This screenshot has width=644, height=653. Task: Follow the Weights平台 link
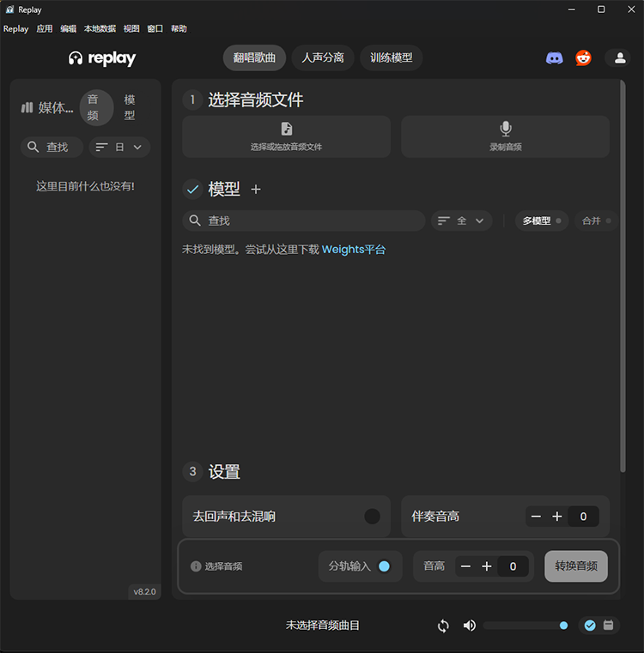(x=354, y=250)
